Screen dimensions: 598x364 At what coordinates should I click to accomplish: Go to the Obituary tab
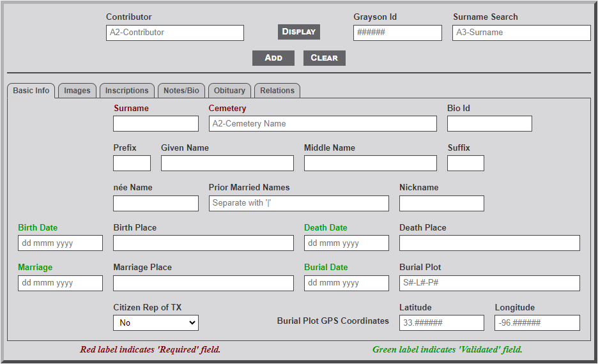click(229, 91)
